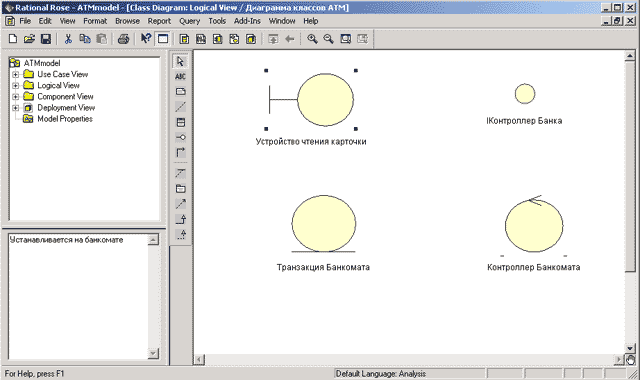Zoom out with magnifier minus icon
640x380 pixels.
click(x=329, y=39)
